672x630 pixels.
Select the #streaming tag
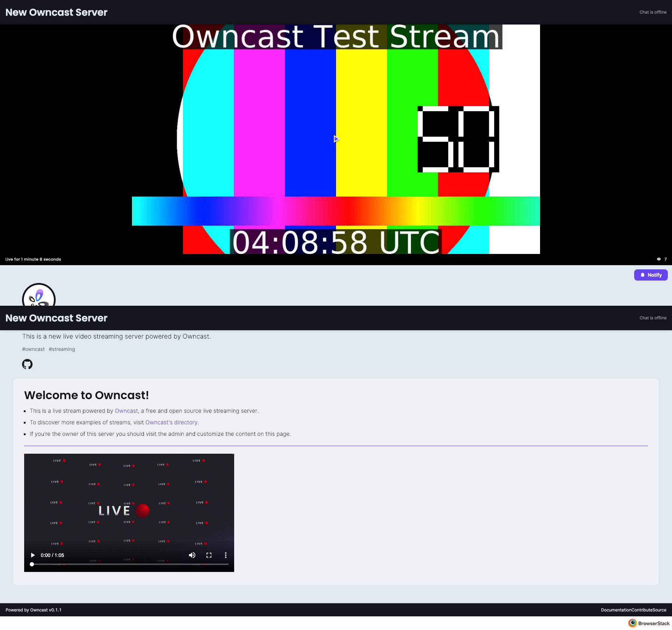[x=62, y=349]
